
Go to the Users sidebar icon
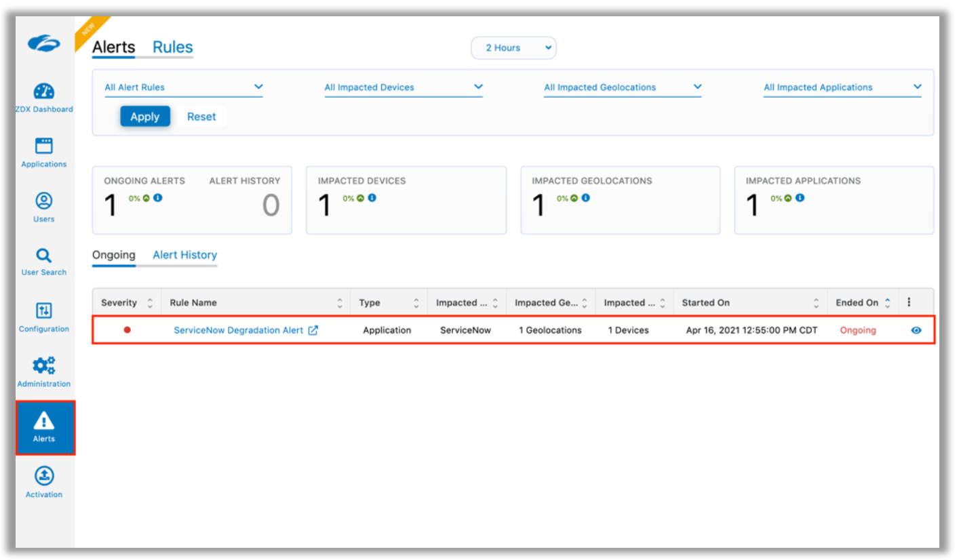44,201
